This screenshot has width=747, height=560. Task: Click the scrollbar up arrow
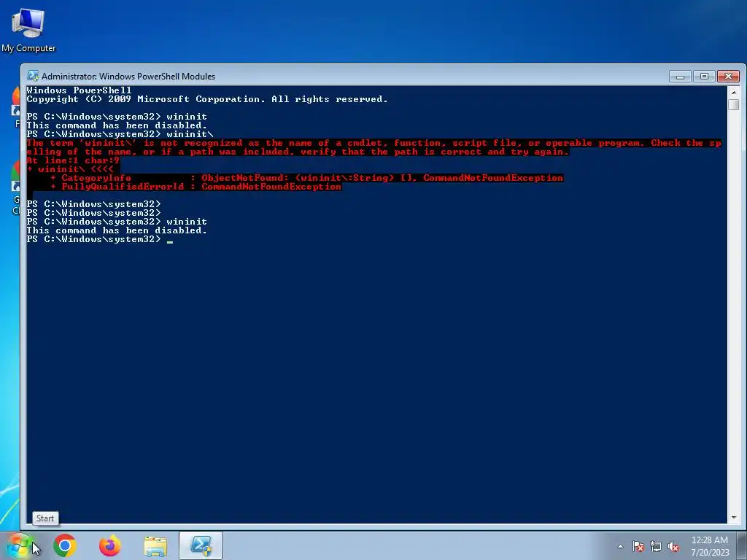click(x=734, y=92)
